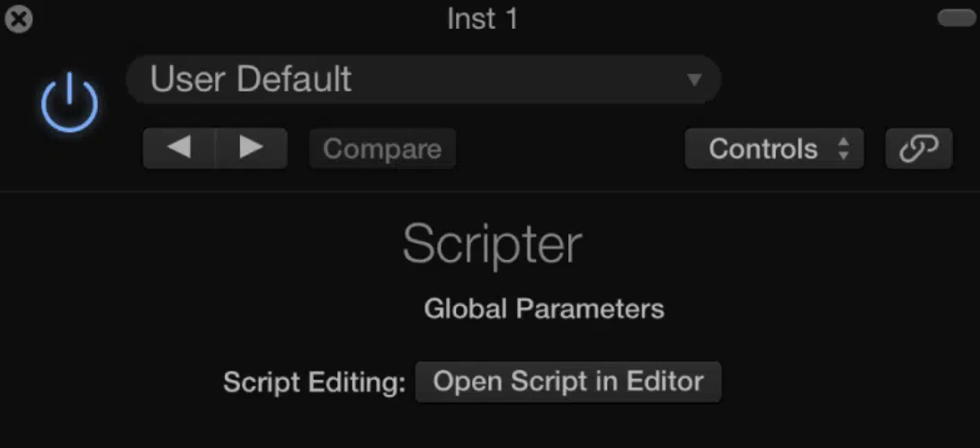980x448 pixels.
Task: Open the User Default settings menu
Action: [x=423, y=79]
